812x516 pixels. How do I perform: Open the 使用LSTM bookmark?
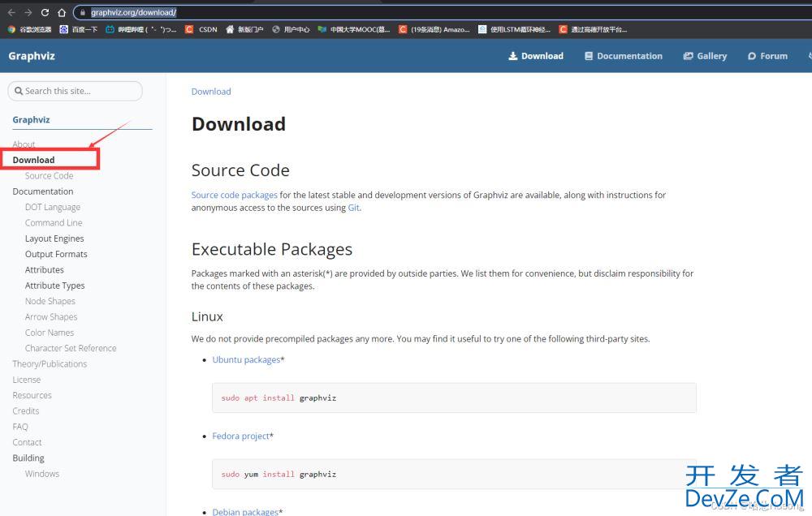tap(514, 29)
